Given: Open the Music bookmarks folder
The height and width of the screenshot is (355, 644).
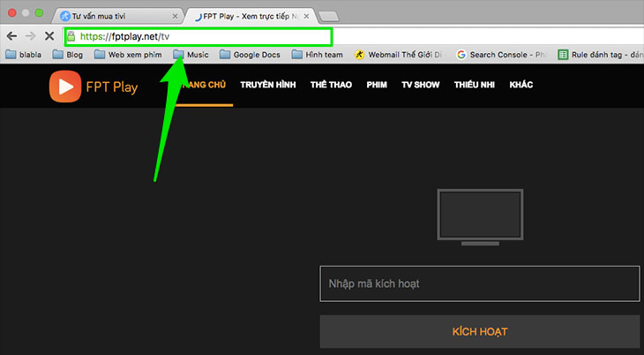Looking at the screenshot, I should pos(191,55).
